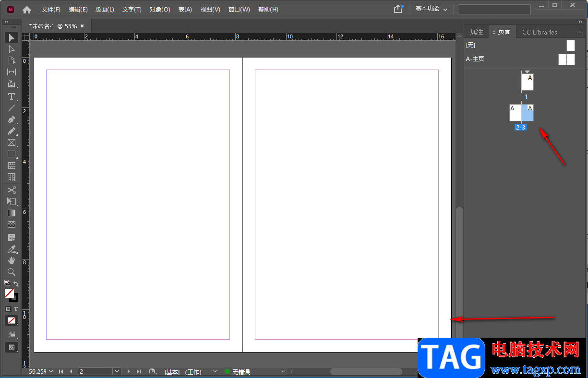Open the preflight profile icon
The height and width of the screenshot is (378, 588).
coord(153,371)
